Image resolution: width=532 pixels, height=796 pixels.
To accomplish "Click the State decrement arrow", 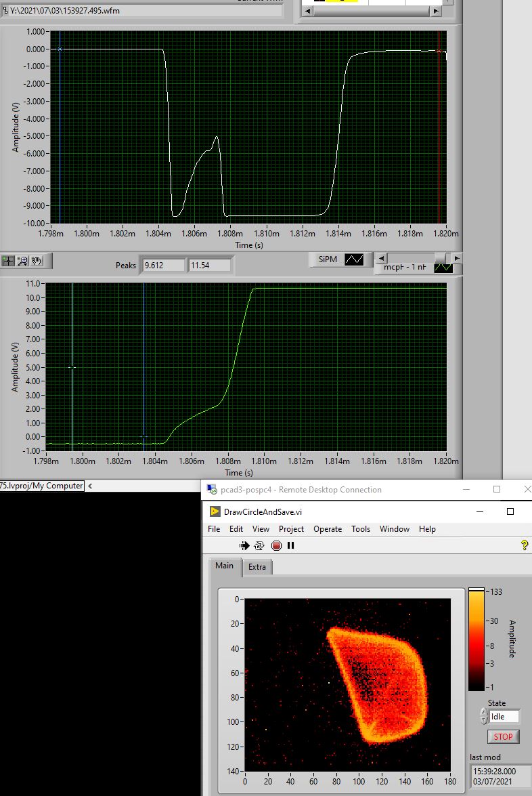I will point(485,720).
